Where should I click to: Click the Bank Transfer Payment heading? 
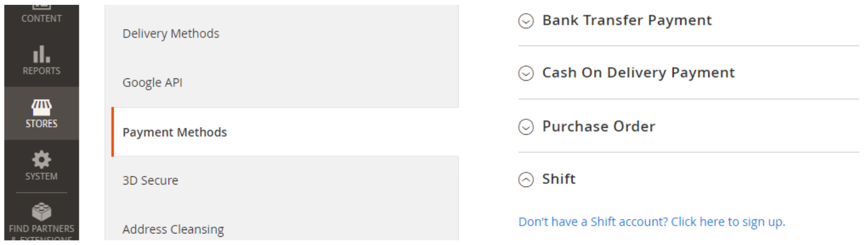(627, 20)
